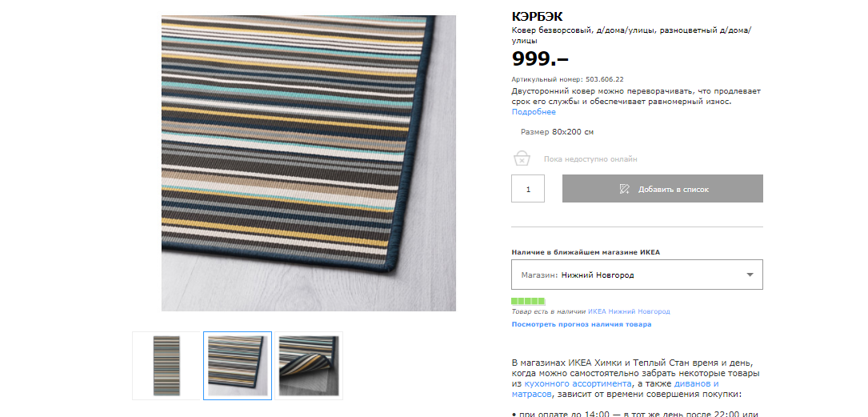Click the article number 503.606.22

pyautogui.click(x=605, y=80)
